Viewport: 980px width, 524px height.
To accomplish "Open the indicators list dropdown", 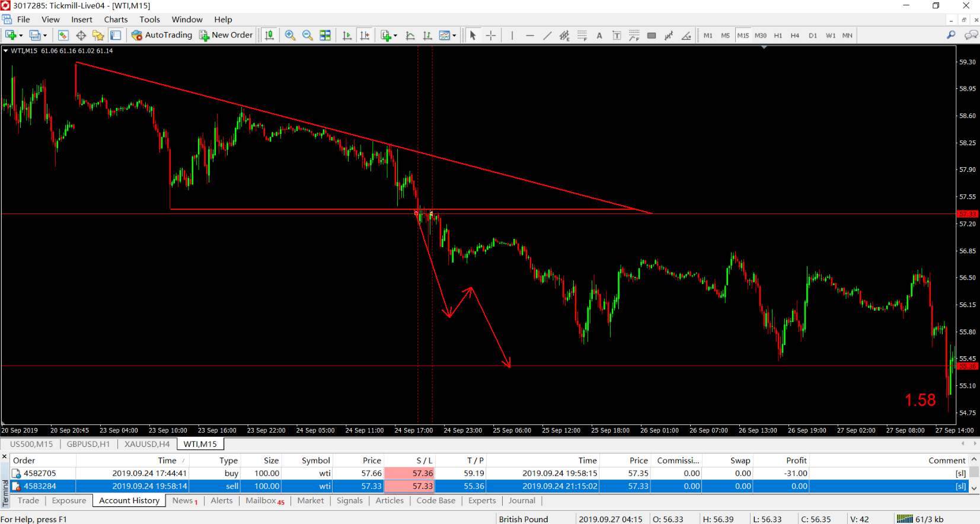I will click(x=395, y=36).
